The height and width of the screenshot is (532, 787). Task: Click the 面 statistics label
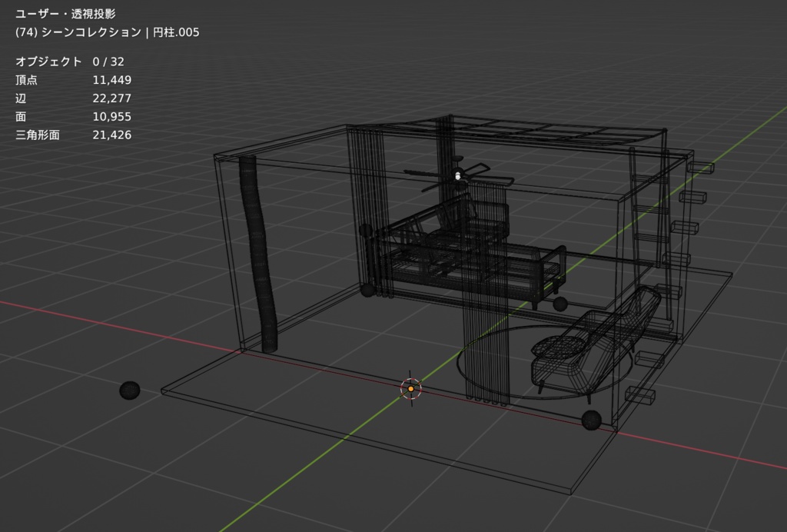tap(21, 117)
